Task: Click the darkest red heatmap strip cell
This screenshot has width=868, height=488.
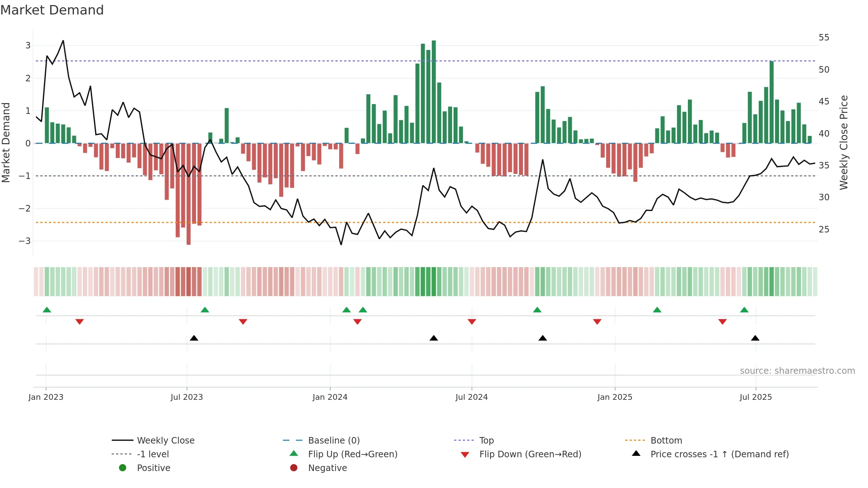Action: click(x=188, y=282)
